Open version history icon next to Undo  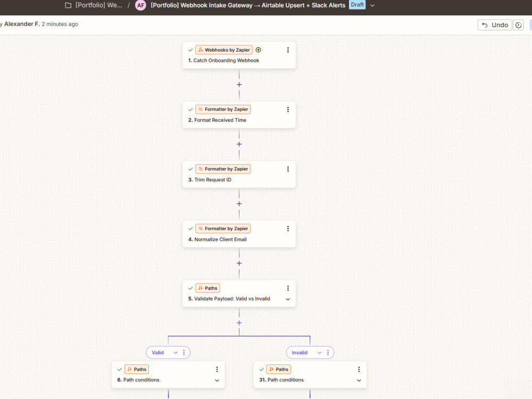518,25
